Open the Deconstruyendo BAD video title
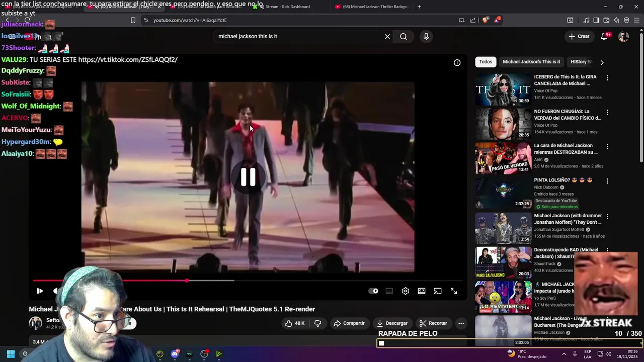Image resolution: width=644 pixels, height=362 pixels. [566, 253]
